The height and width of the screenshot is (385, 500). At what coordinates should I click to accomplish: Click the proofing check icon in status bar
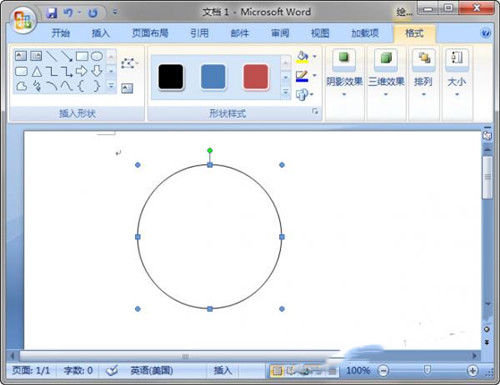pos(112,370)
